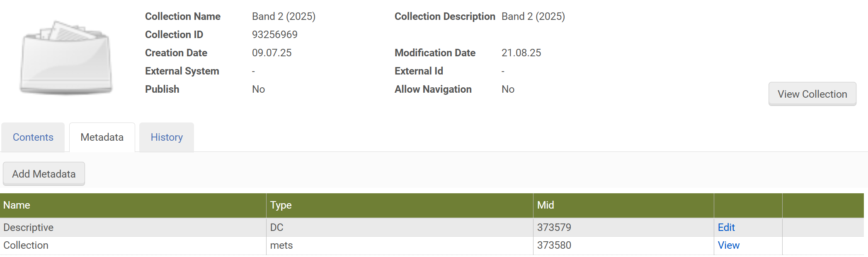View the Collection mets metadata
The image size is (868, 257).
click(728, 245)
